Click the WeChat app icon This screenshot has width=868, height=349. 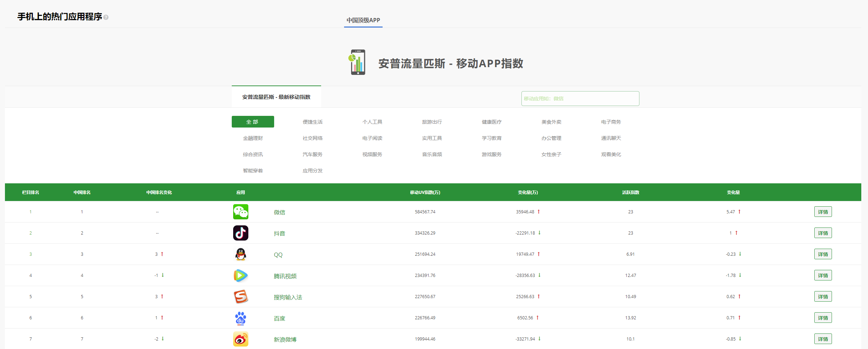[241, 212]
